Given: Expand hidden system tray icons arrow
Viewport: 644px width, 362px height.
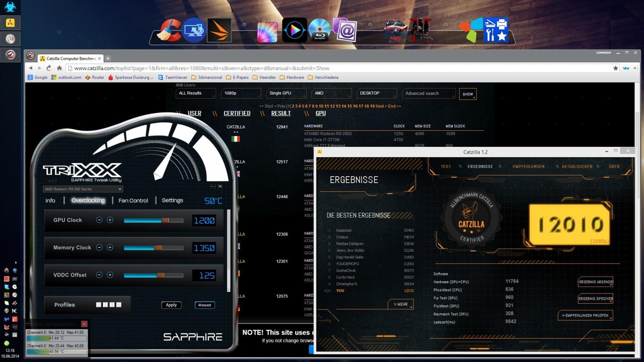Looking at the screenshot, I should tap(16, 263).
